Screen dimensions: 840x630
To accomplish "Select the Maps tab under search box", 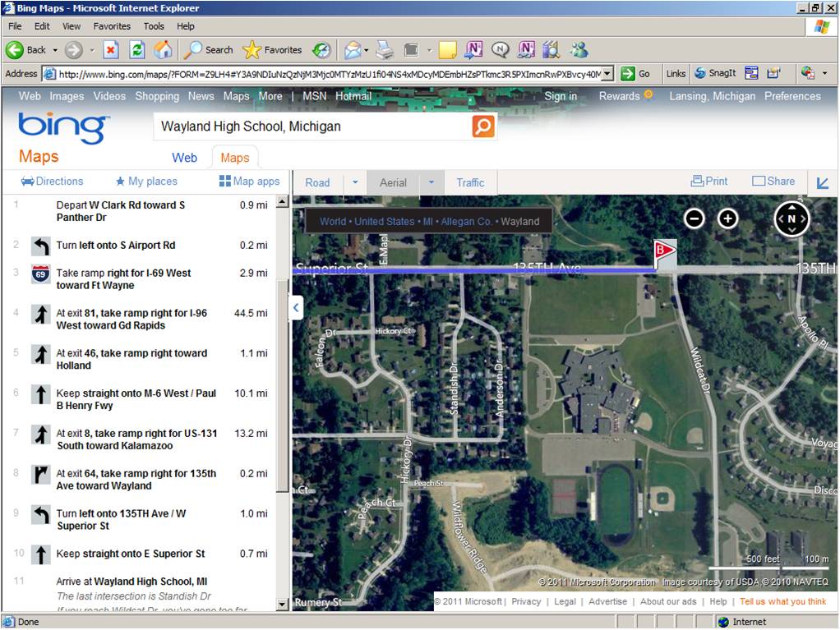I will coord(235,158).
